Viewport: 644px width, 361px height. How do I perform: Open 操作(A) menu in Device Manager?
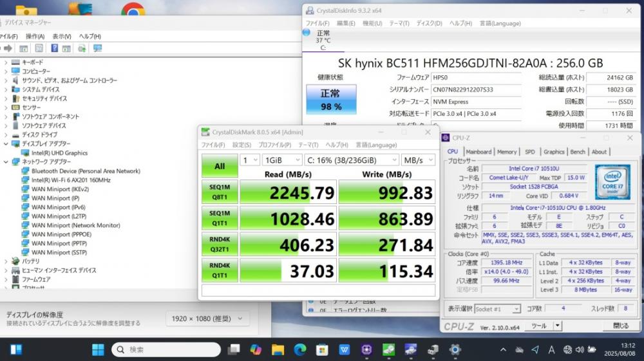coord(35,37)
